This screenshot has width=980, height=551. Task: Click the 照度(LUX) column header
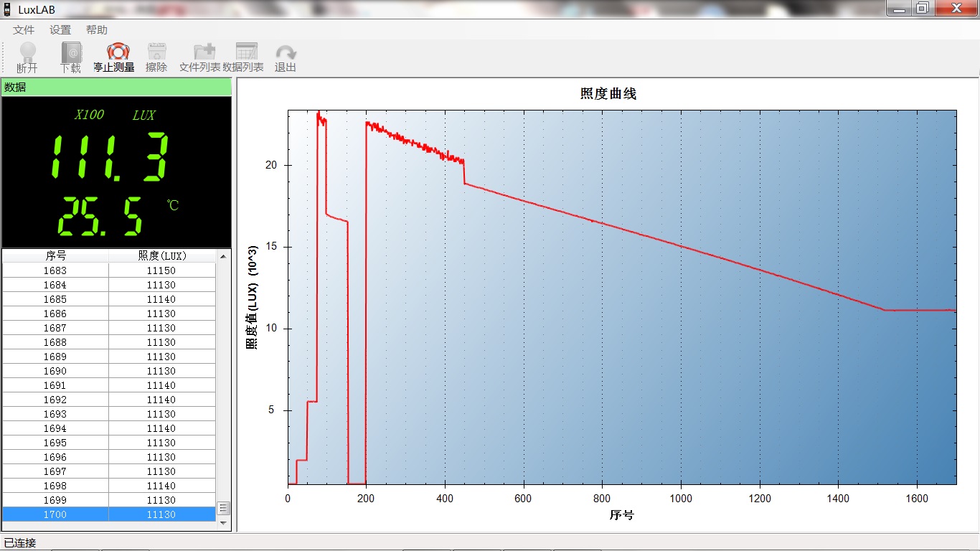pos(162,256)
